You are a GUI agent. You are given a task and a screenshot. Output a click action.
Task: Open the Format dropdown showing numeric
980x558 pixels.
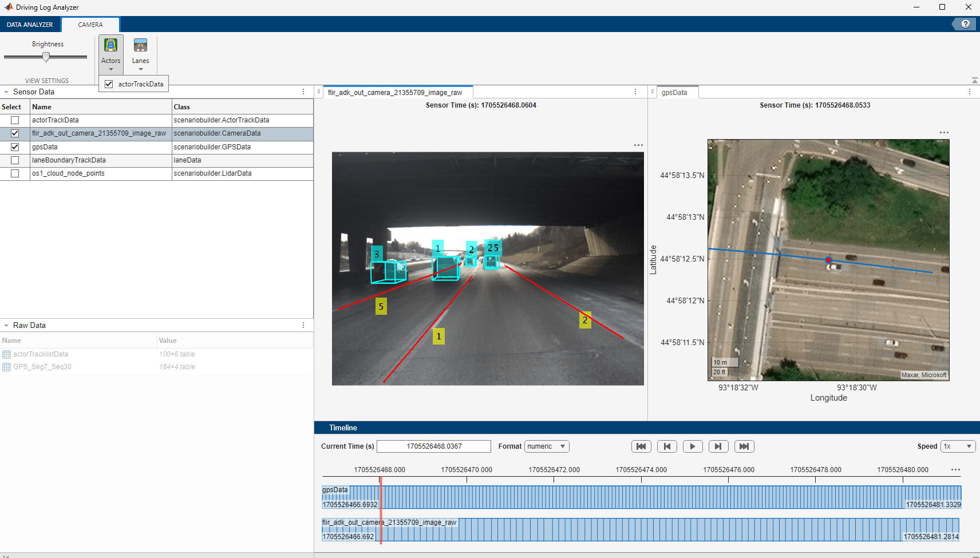546,446
